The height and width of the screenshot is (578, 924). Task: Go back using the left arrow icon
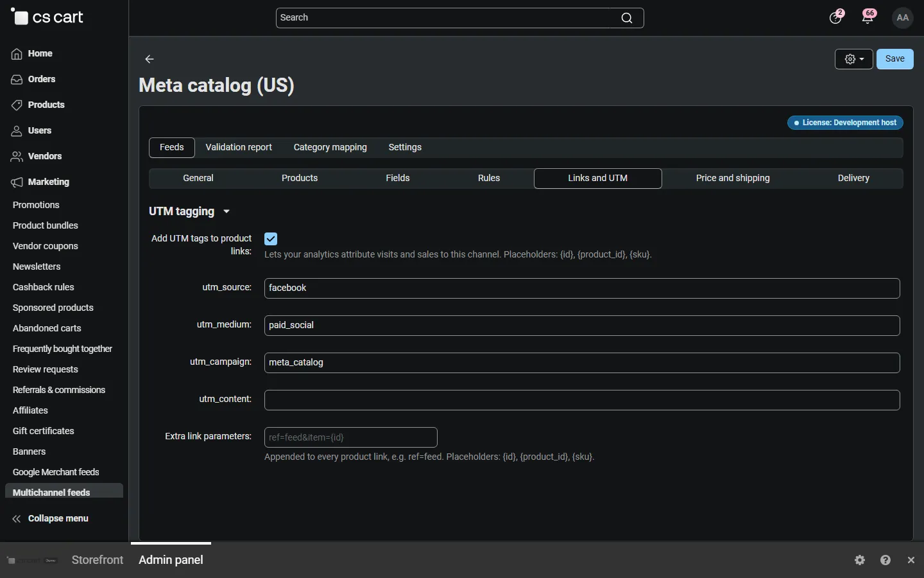tap(150, 59)
